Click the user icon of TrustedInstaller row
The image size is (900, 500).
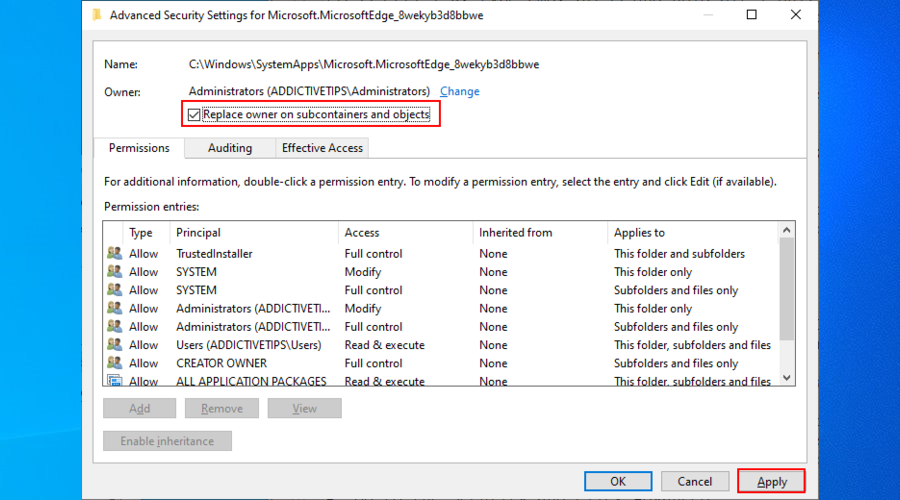pos(114,253)
